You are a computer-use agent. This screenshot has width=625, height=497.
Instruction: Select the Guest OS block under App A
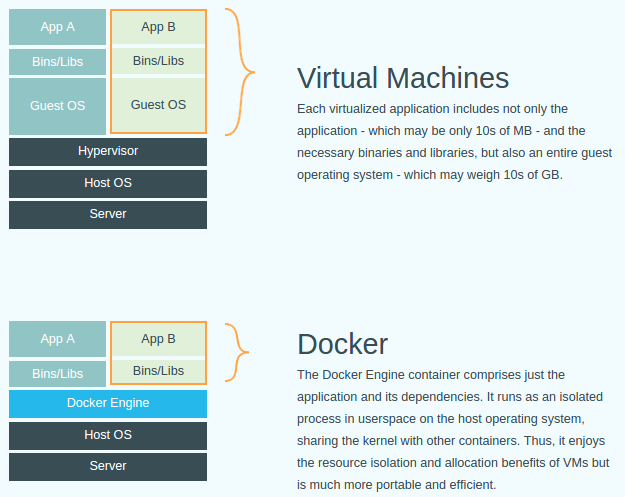pyautogui.click(x=57, y=106)
